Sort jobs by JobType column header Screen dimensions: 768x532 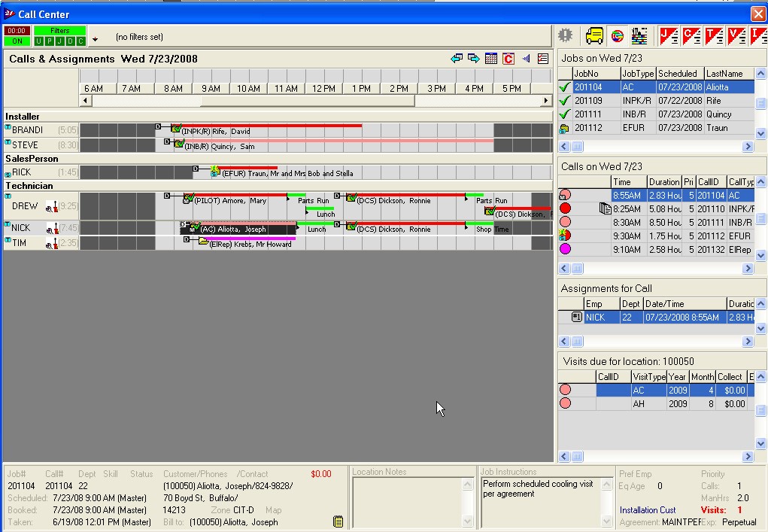click(637, 74)
